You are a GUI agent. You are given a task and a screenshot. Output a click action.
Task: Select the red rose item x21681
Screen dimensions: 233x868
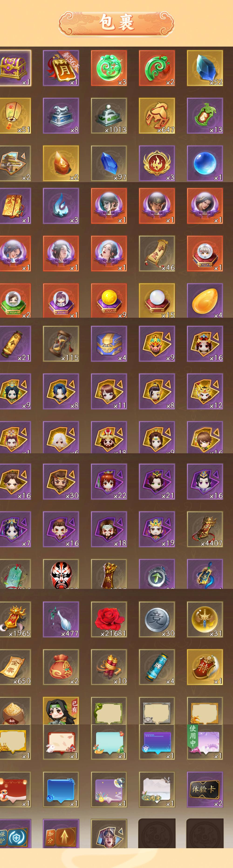click(x=109, y=619)
